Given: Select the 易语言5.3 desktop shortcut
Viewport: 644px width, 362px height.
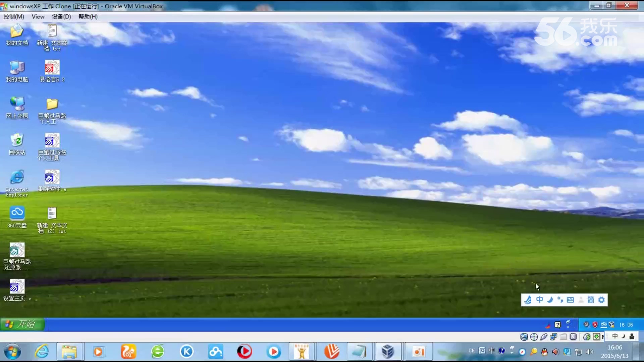Looking at the screenshot, I should (x=52, y=71).
